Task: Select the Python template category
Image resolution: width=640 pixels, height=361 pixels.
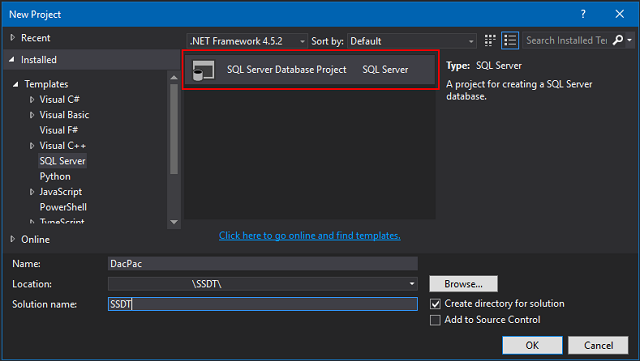Action: click(55, 176)
